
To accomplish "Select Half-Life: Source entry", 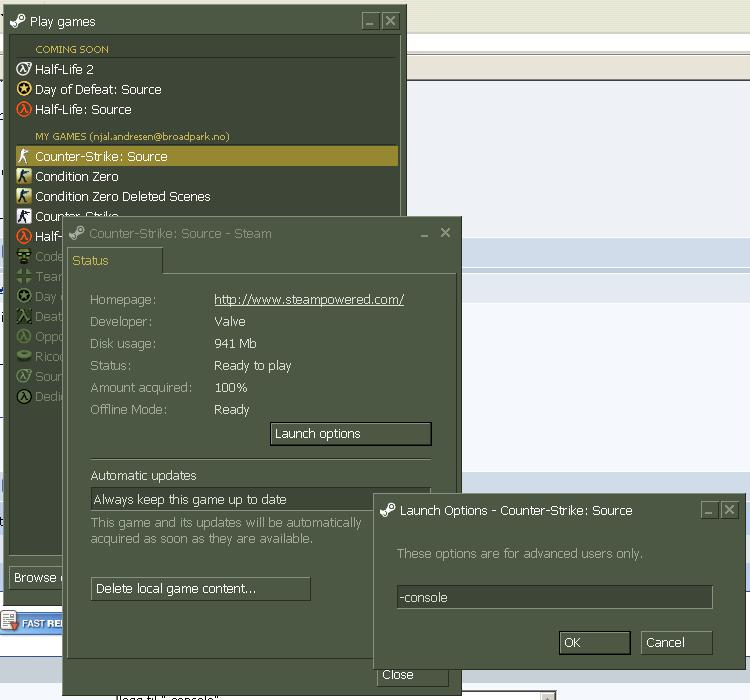I will click(207, 109).
